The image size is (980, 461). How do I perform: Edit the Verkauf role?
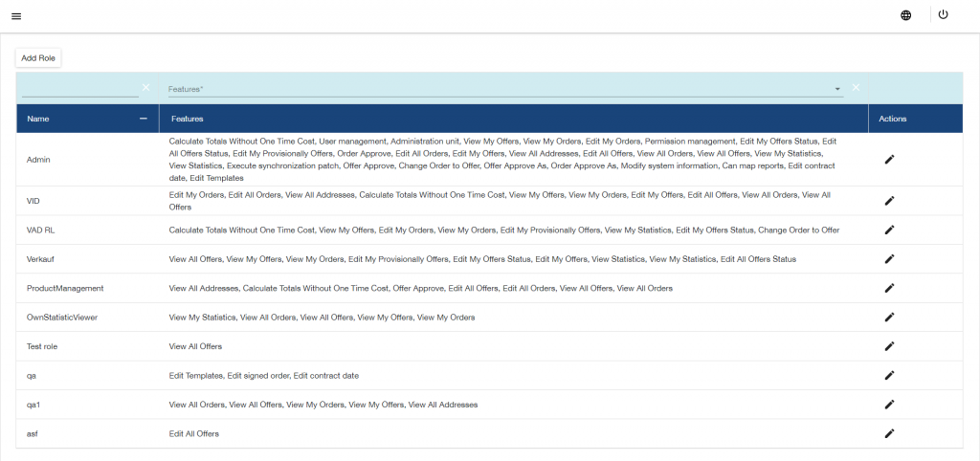click(x=889, y=259)
